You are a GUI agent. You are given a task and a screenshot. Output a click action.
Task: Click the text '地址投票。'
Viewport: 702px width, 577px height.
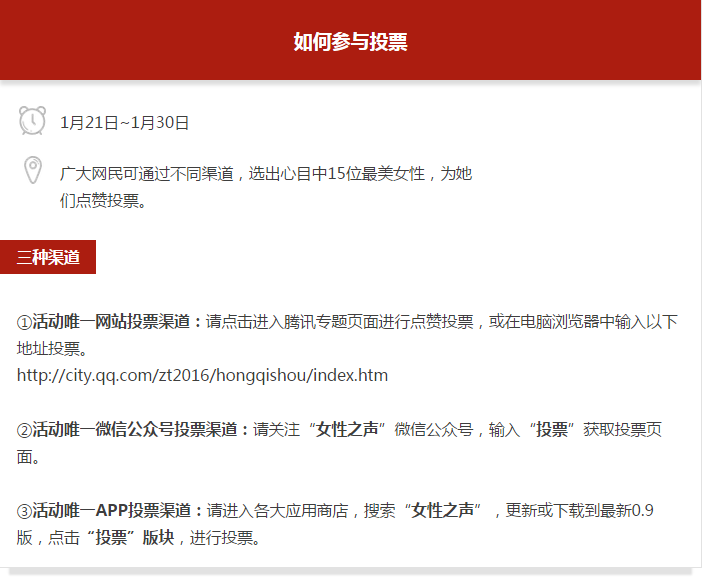point(52,348)
